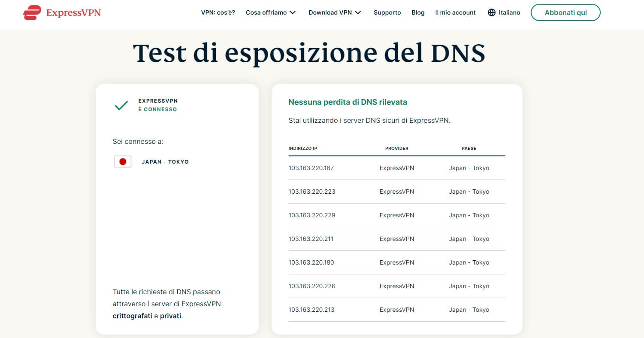Select IP address 103.163.220.180

[x=311, y=262]
